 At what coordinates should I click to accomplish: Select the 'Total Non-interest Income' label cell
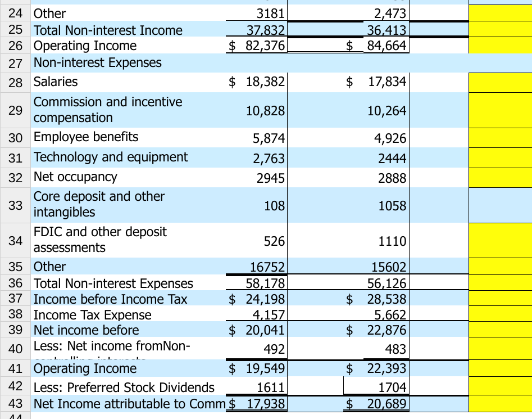point(128,30)
